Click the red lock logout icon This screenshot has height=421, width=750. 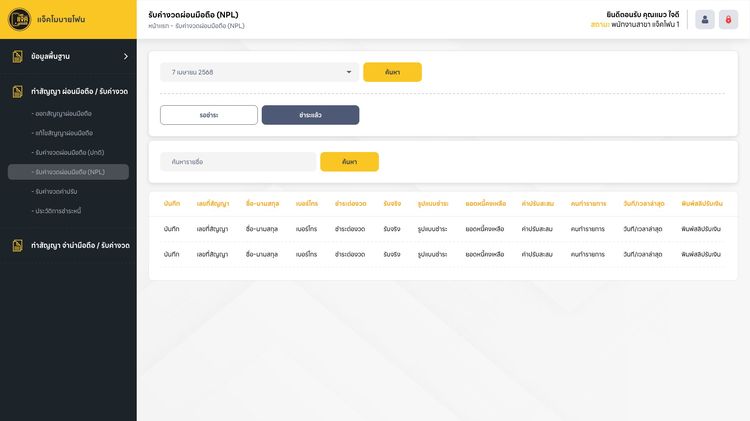click(x=730, y=19)
